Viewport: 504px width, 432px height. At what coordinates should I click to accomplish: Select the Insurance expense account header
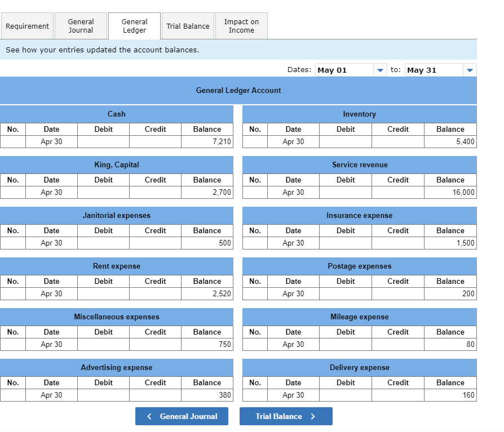coord(359,216)
